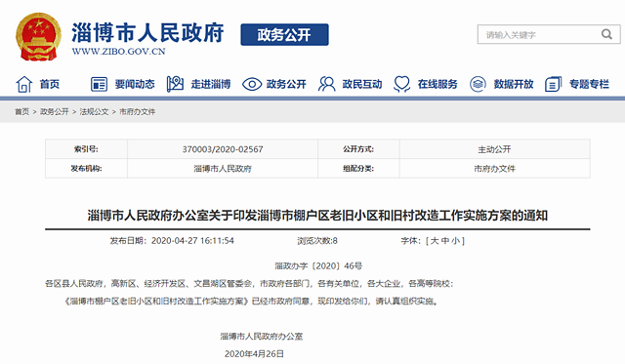625x364 pixels.
Task: Click the 发布机构 label cell
Action: (86, 169)
